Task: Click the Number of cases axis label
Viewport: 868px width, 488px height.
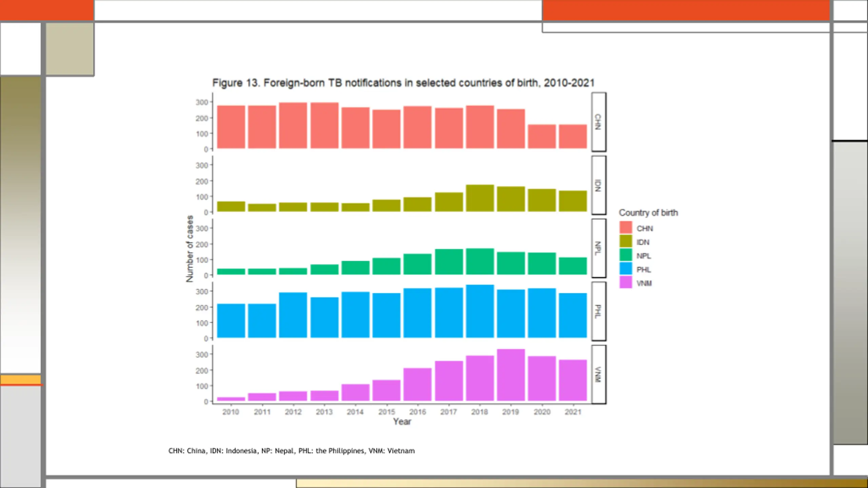Action: [x=190, y=249]
